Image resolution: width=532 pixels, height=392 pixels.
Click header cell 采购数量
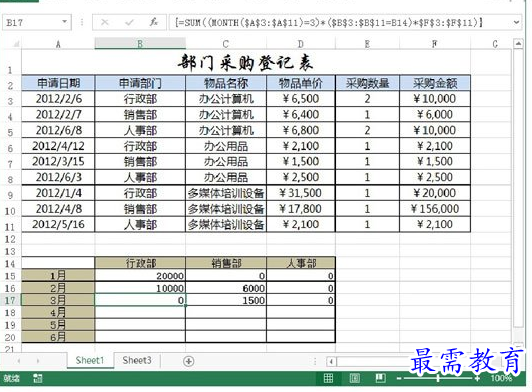click(367, 83)
